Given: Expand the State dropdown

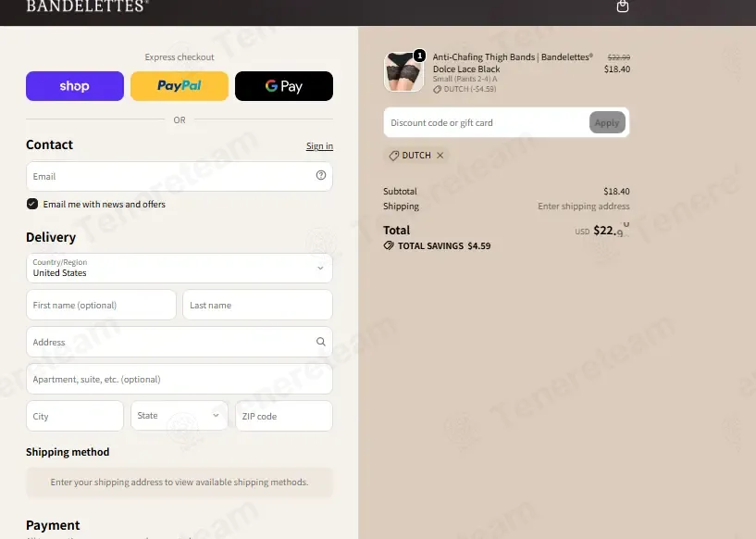Looking at the screenshot, I should click(x=179, y=416).
